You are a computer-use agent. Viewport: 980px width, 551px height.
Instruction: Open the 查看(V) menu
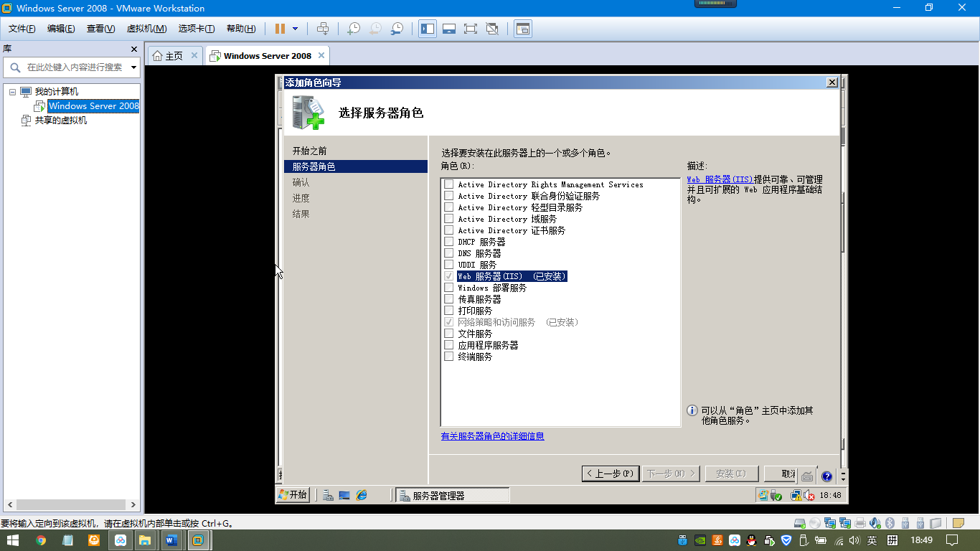tap(100, 29)
